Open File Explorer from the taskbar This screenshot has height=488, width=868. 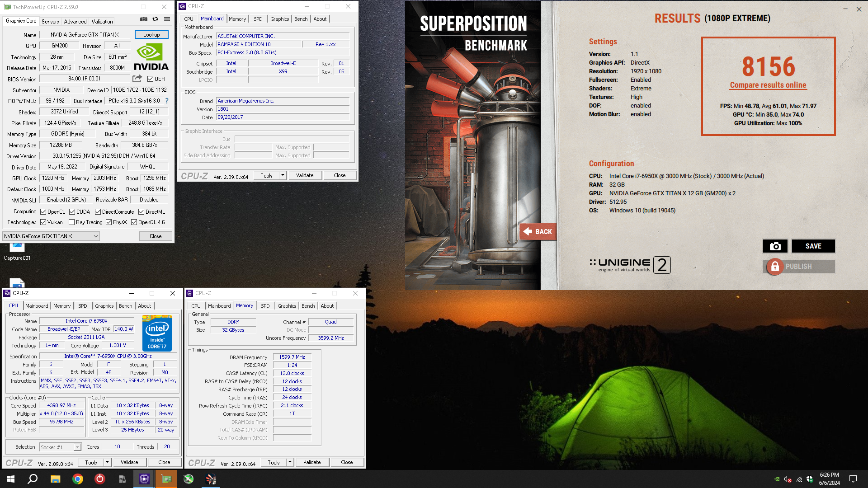tap(55, 479)
